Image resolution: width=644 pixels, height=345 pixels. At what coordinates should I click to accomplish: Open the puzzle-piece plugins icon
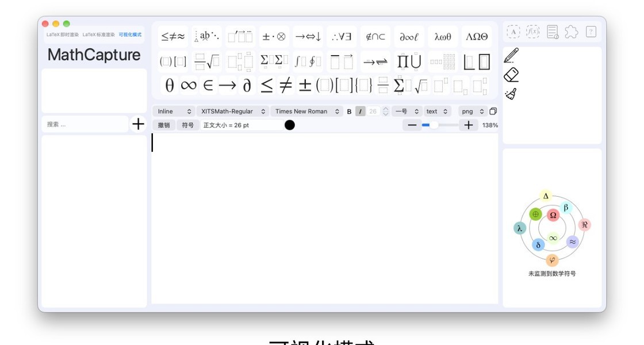572,32
